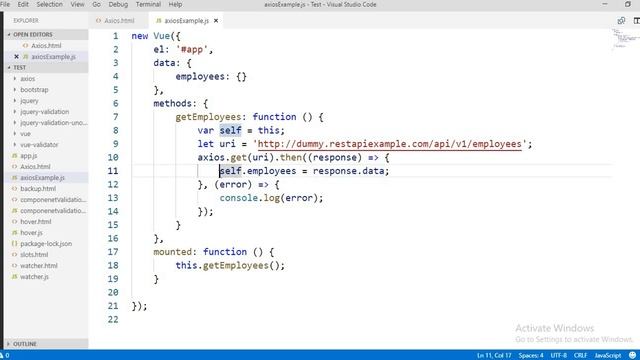Viewport: 640px width, 360px height.
Task: Click on 'console.log(error);' on line 13
Action: (x=271, y=198)
